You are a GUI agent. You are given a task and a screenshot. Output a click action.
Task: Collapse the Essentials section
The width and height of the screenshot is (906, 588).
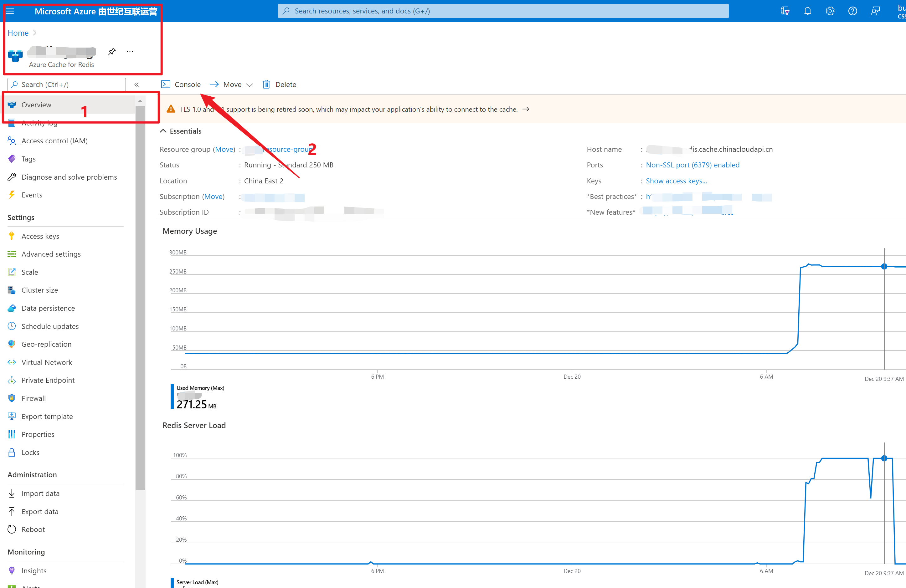coord(163,131)
